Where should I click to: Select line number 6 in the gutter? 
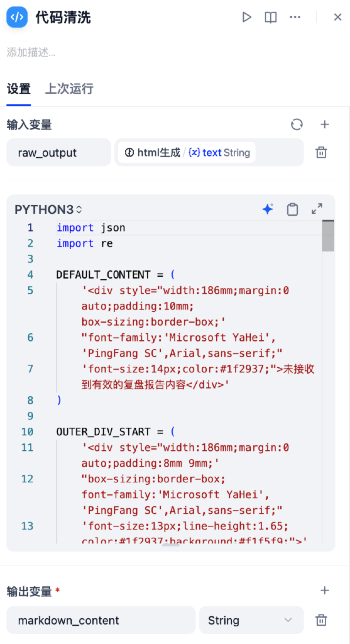coord(30,338)
